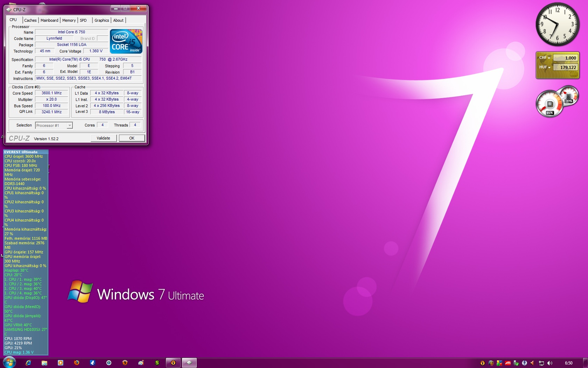
Task: Switch to the EVEREST taskbar button
Action: [x=173, y=363]
